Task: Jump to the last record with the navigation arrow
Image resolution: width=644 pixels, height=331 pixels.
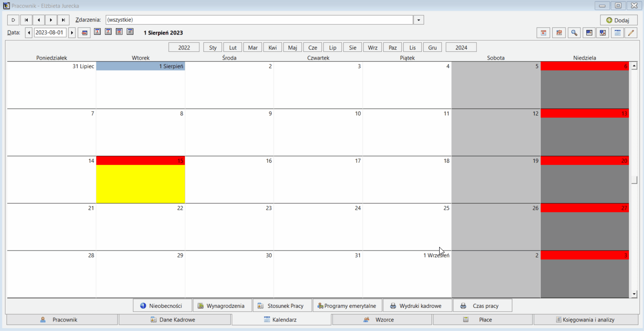Action: coord(63,20)
